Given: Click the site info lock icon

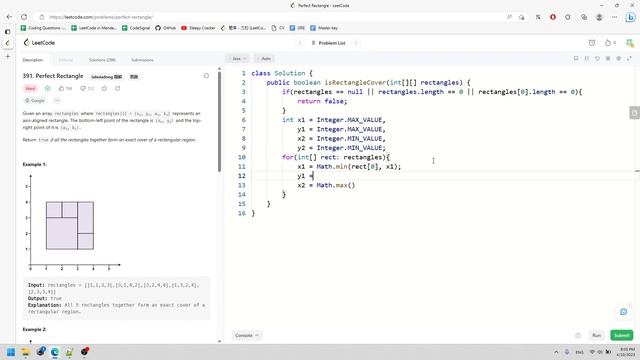Looking at the screenshot, I should (x=42, y=17).
